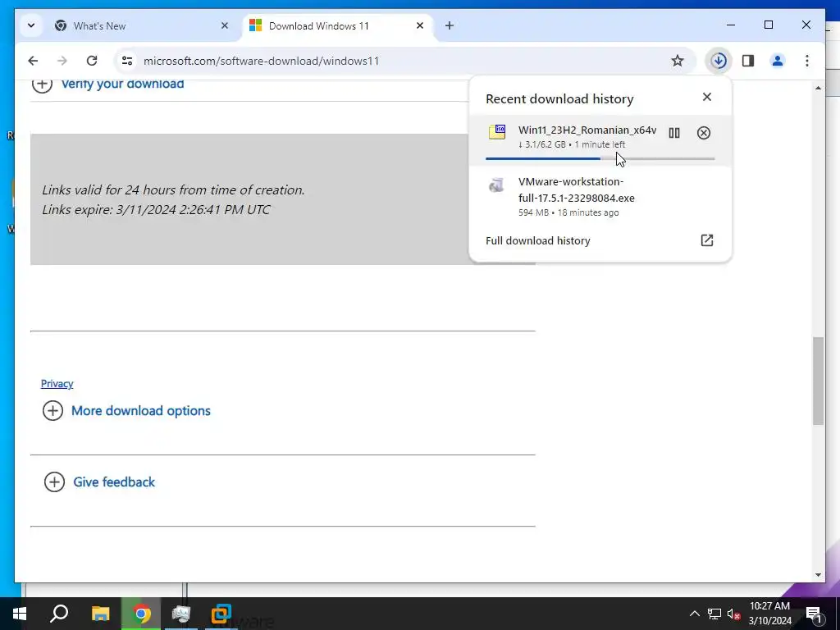Bookmark this page with star icon
This screenshot has width=840, height=630.
click(677, 61)
